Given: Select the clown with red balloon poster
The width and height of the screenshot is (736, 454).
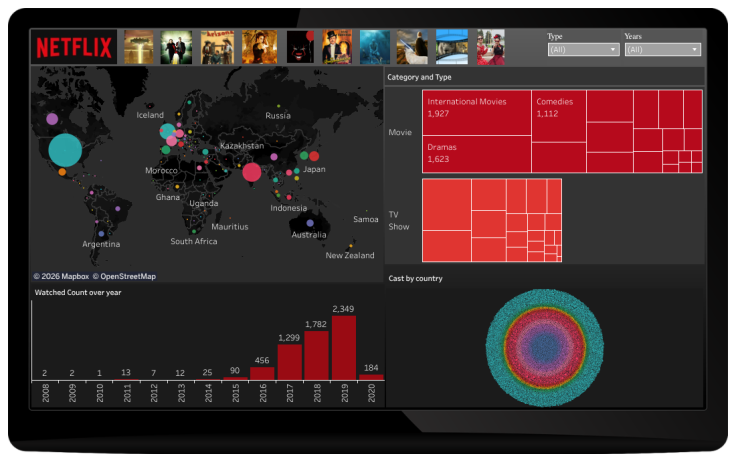Looking at the screenshot, I should tap(300, 47).
